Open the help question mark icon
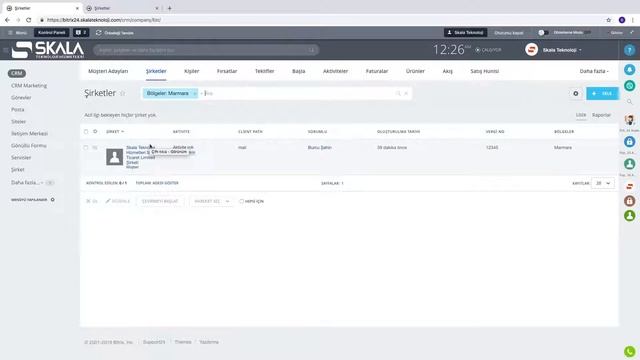 (629, 50)
